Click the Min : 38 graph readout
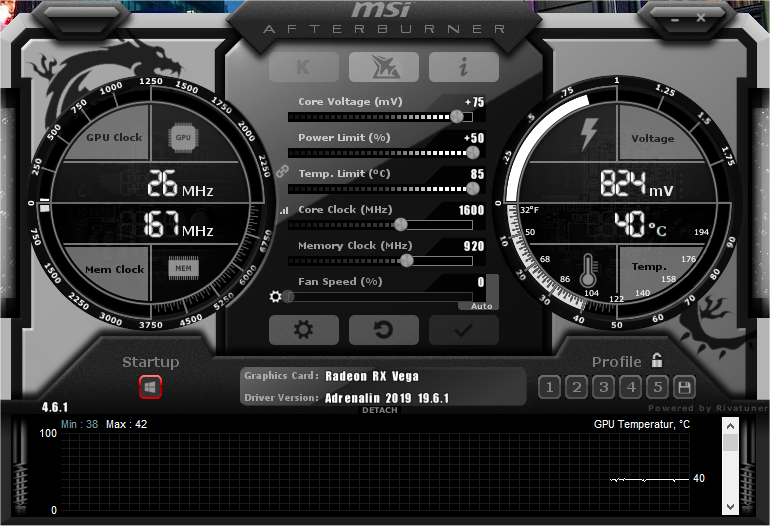This screenshot has height=526, width=770. click(79, 424)
